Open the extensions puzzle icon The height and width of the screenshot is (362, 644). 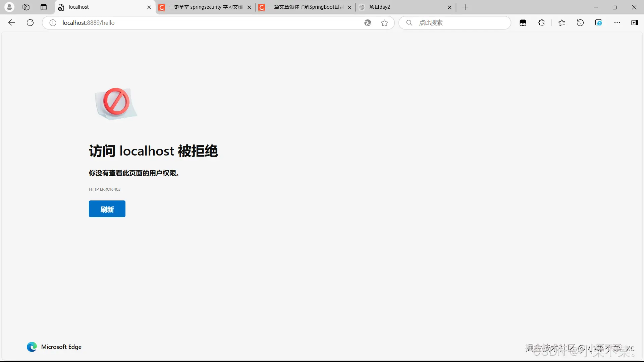pos(541,23)
